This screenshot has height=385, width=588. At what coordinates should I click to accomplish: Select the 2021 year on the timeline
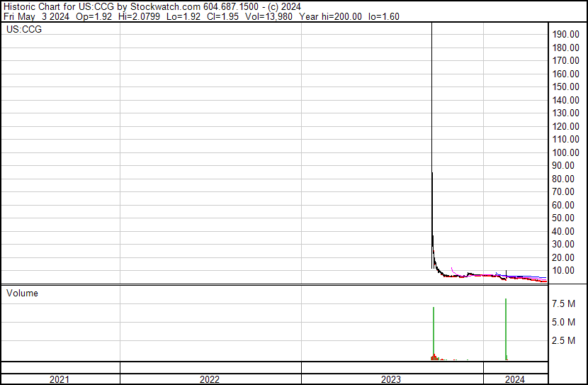pos(60,379)
